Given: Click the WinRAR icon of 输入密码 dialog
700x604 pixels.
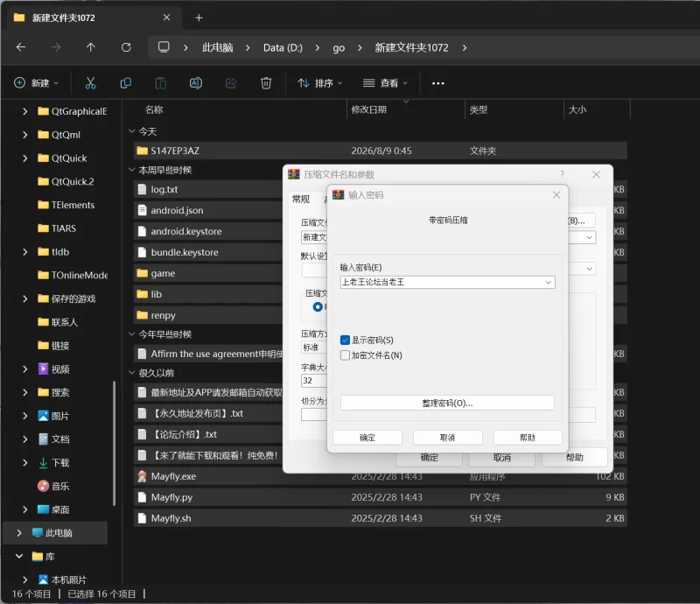Looking at the screenshot, I should (x=339, y=195).
